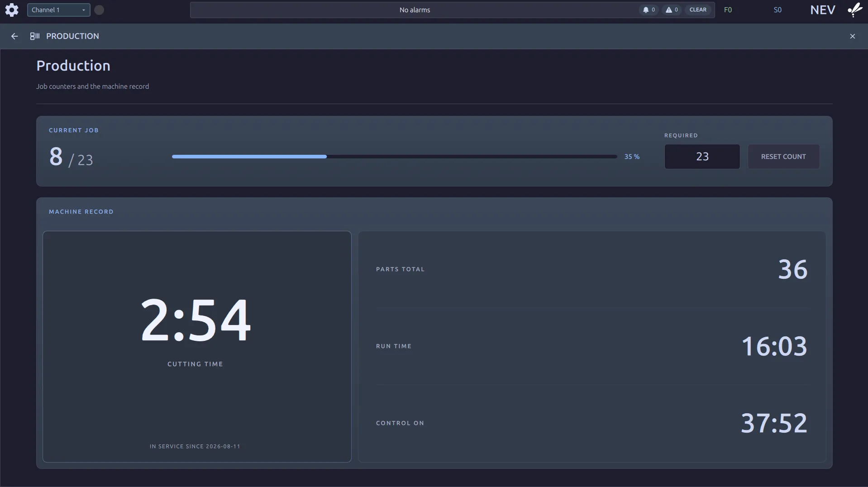Image resolution: width=868 pixels, height=487 pixels.
Task: Click the production counter icon in header
Action: point(35,36)
